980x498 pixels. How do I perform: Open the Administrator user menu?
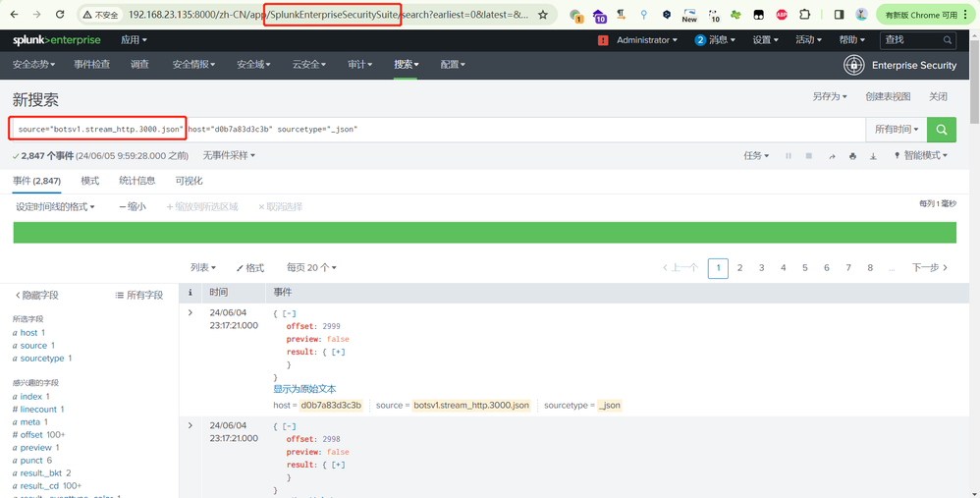click(647, 40)
